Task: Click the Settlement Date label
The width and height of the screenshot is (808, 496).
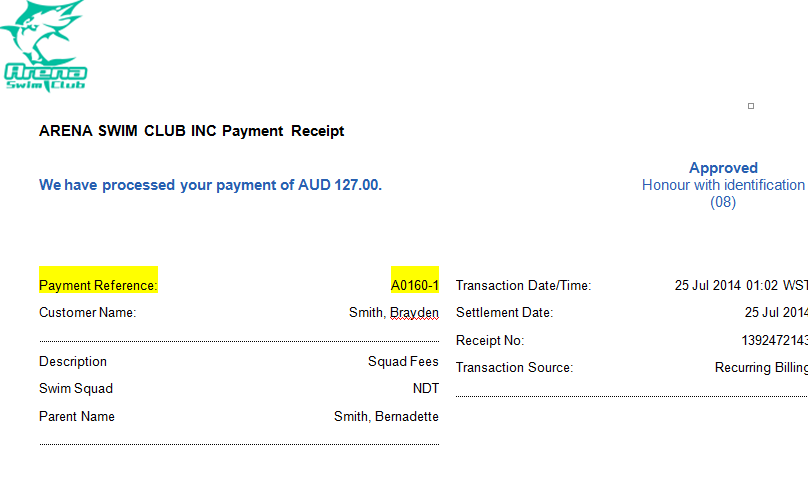Action: pos(504,313)
